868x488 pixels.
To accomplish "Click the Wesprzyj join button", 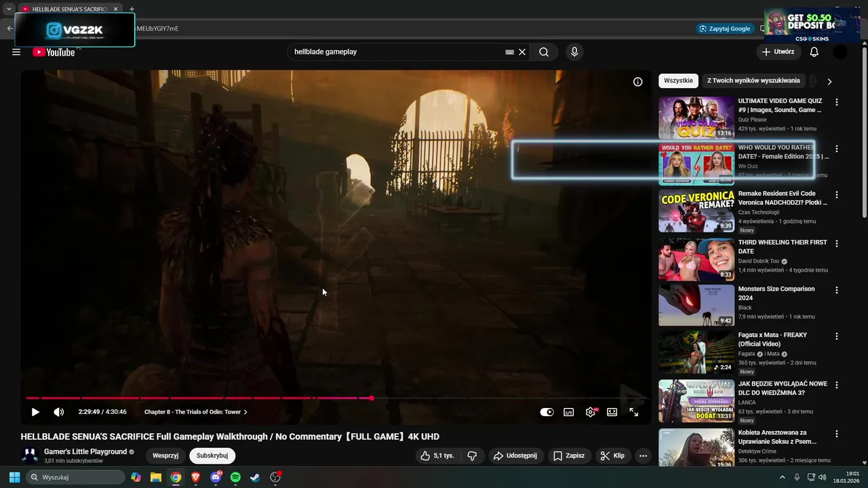I will tap(165, 455).
